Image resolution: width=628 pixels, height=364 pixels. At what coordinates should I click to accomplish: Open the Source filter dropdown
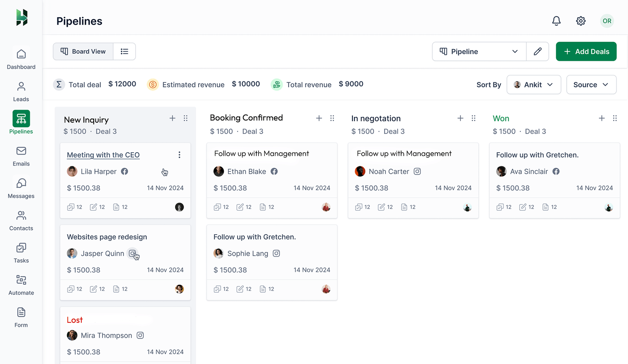click(591, 84)
